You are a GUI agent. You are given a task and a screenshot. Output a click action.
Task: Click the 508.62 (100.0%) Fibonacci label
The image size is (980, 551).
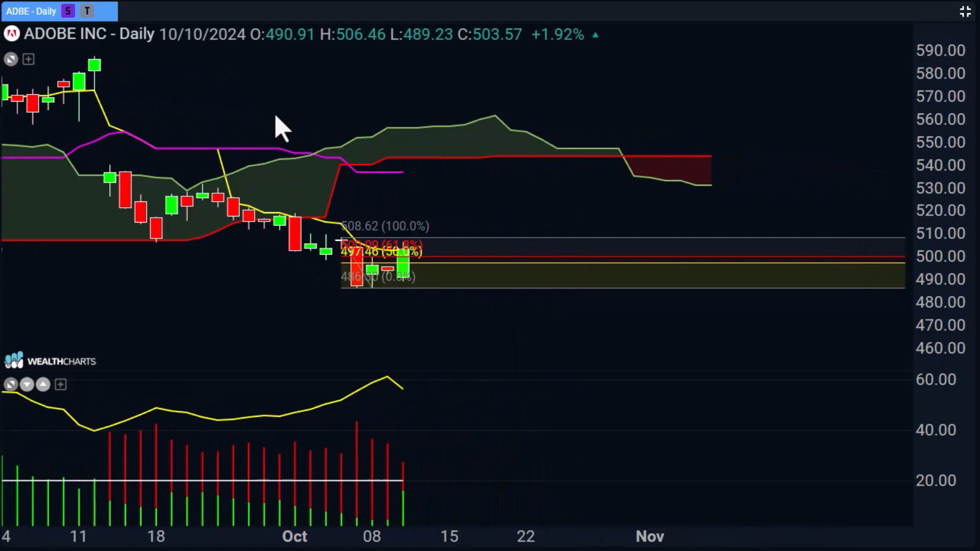[385, 226]
